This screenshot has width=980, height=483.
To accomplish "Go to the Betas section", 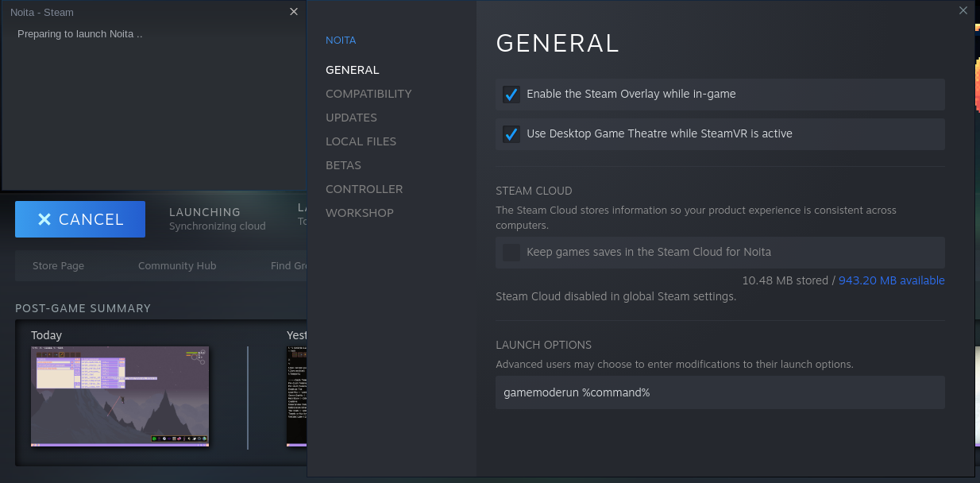I will click(x=343, y=165).
